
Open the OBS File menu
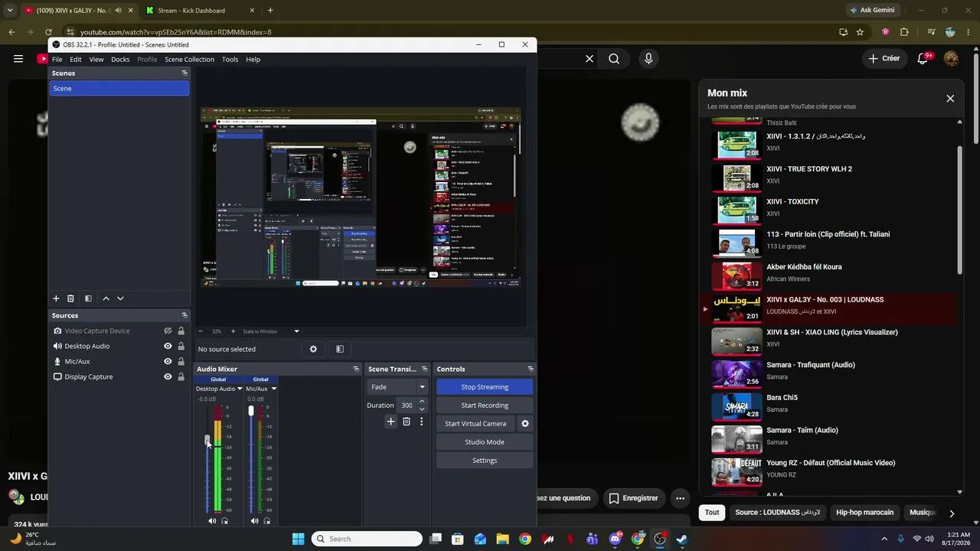(x=57, y=59)
